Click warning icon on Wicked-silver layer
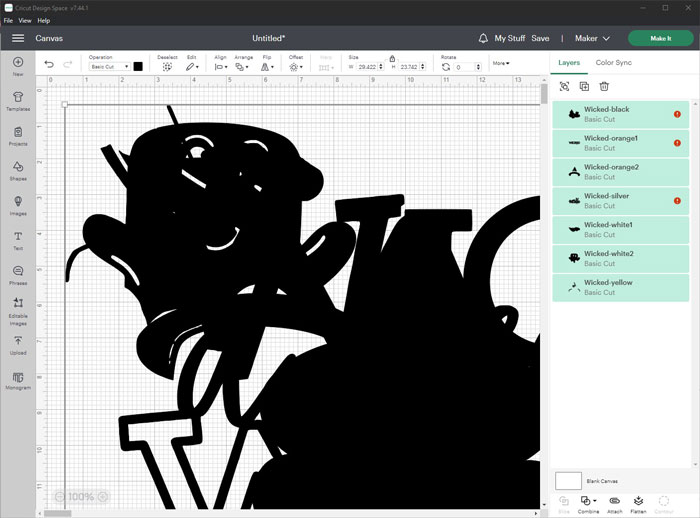700x518 pixels. point(677,201)
